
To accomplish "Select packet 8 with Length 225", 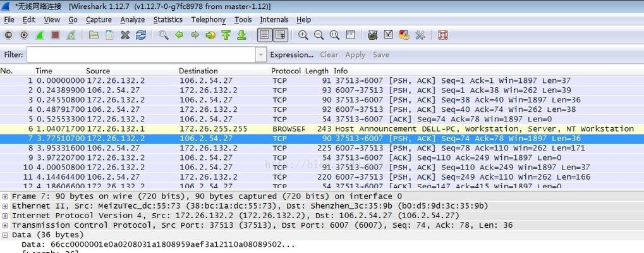I will click(322, 148).
